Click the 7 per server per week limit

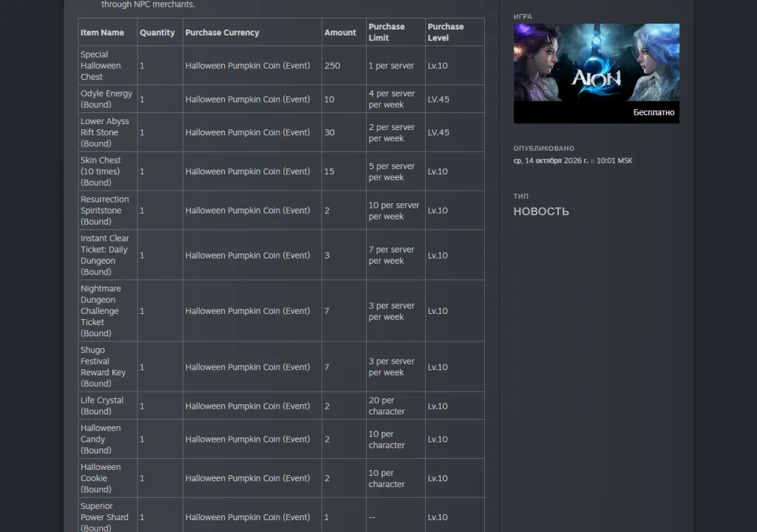coord(392,255)
